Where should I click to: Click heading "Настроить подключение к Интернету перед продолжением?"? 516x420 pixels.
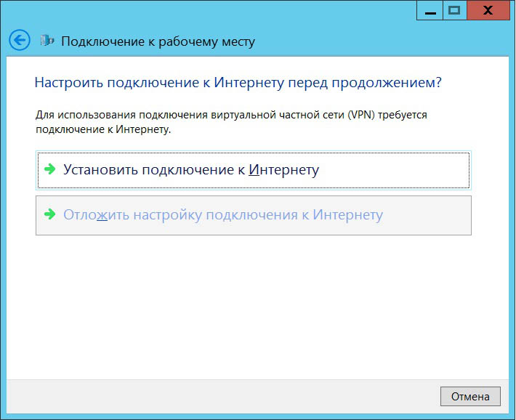point(238,82)
